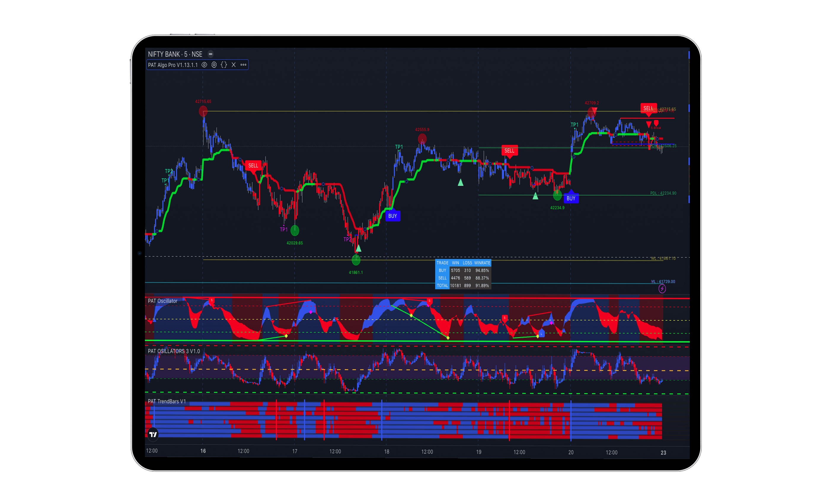Click the purple lightning bolt icon
The width and height of the screenshot is (830, 504).
tap(662, 289)
